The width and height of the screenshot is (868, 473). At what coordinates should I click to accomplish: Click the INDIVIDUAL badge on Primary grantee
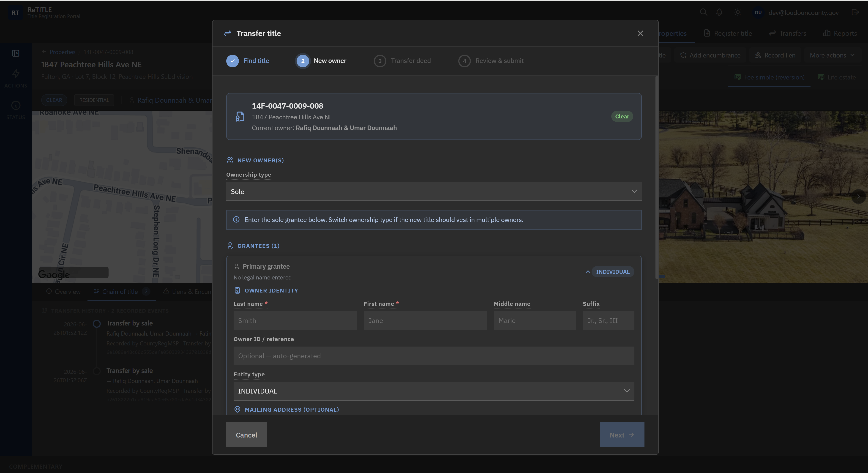pos(613,272)
